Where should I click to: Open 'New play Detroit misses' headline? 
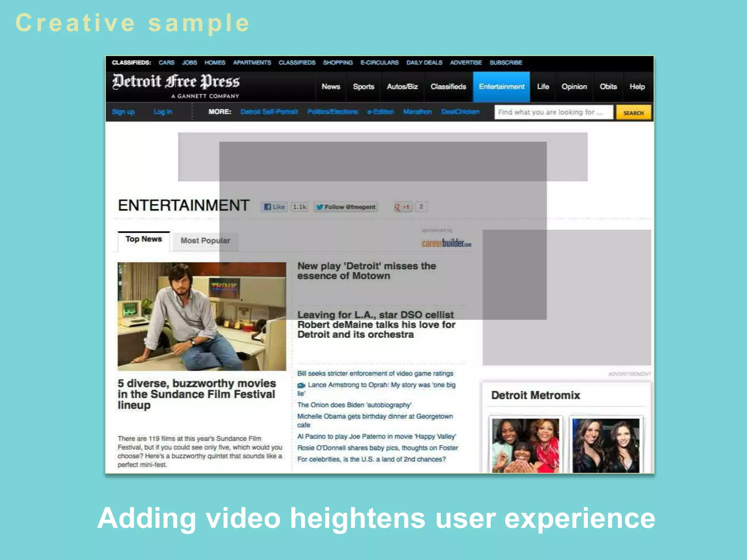click(367, 271)
